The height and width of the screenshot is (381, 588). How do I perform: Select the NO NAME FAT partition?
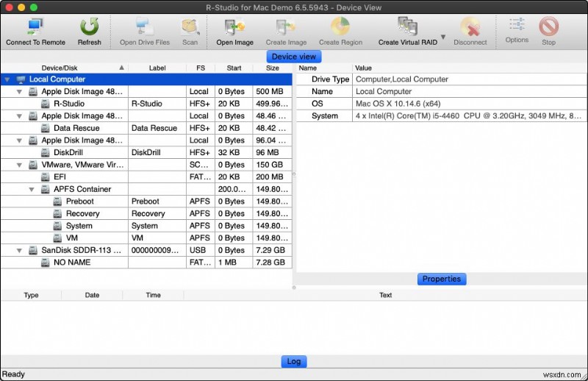[146, 263]
